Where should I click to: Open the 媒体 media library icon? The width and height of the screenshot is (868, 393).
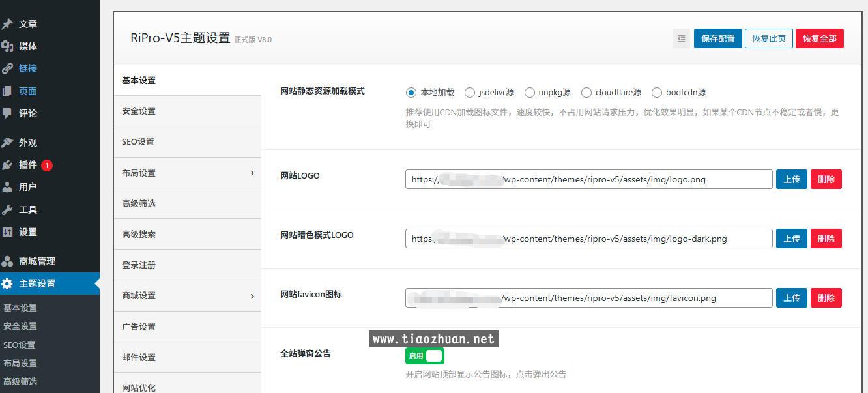click(8, 46)
